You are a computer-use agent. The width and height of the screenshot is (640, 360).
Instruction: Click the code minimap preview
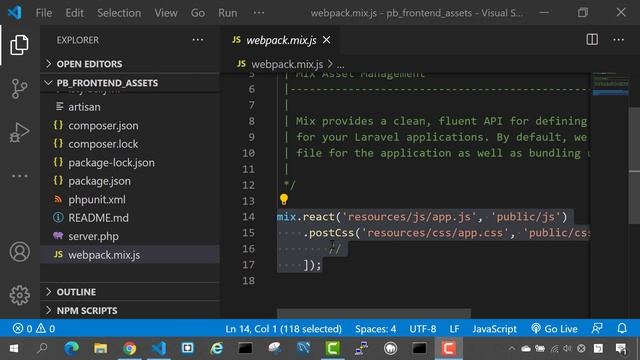pos(610,84)
